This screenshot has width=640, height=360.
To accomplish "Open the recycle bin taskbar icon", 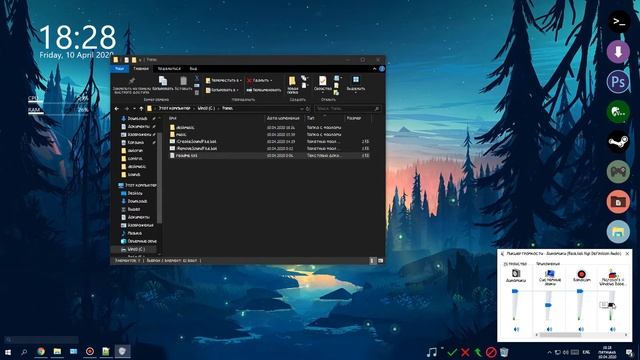I will click(504, 352).
